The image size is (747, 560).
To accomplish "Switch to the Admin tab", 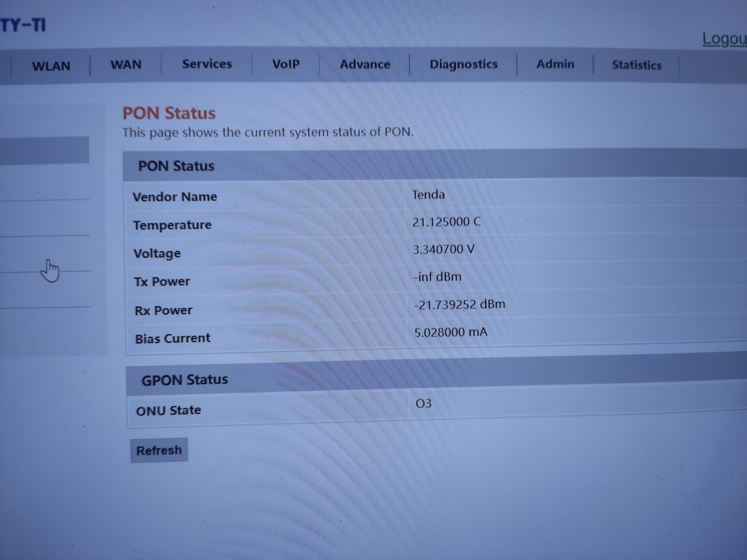I will (x=555, y=64).
